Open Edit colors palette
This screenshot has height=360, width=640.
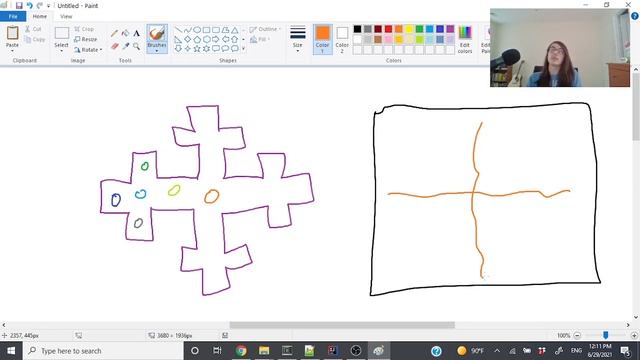point(465,39)
